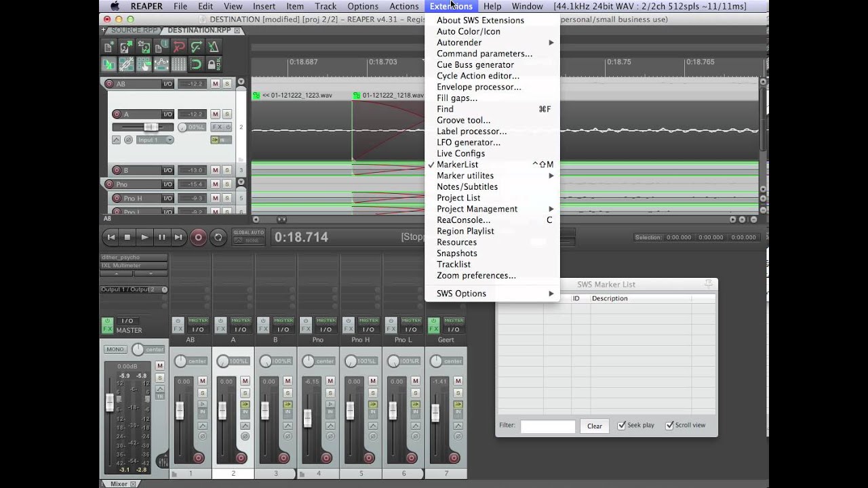Solo track B in track panel
The height and width of the screenshot is (488, 868).
click(227, 170)
